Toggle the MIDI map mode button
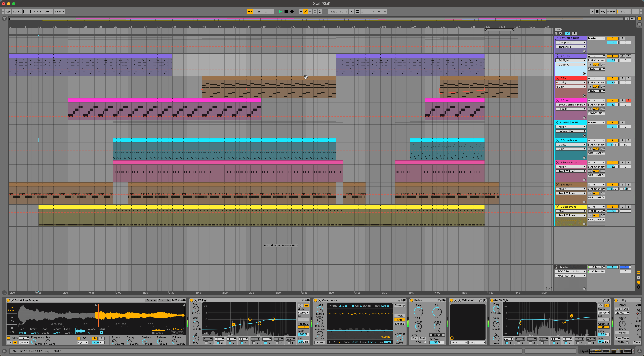 pyautogui.click(x=613, y=11)
